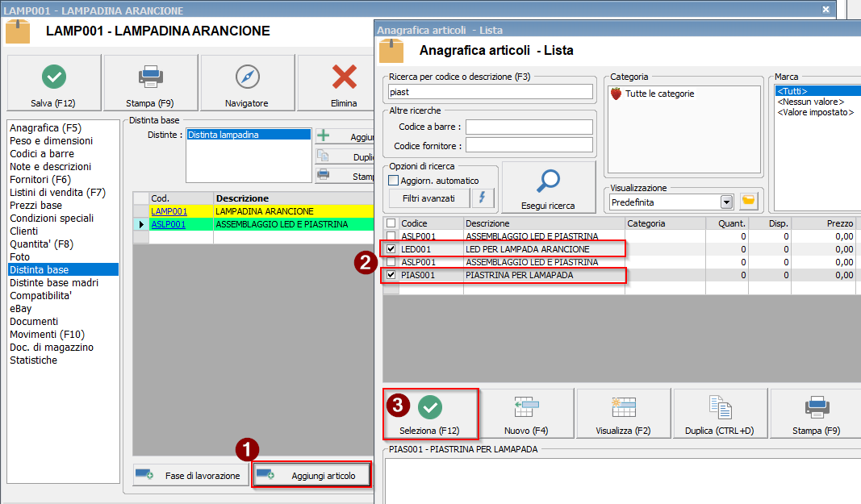Enable the Aggiorn. automatico checkbox
Viewport: 861px width, 504px height.
pos(394,181)
